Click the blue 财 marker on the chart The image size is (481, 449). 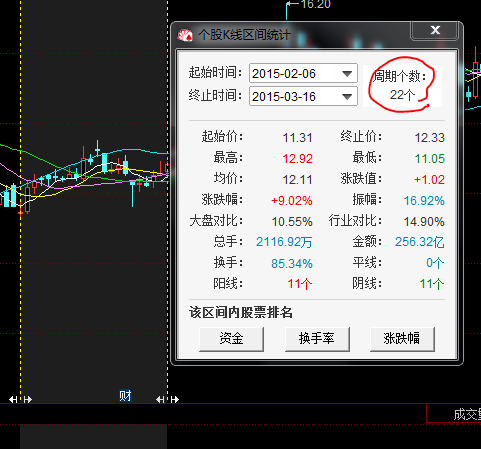(125, 396)
